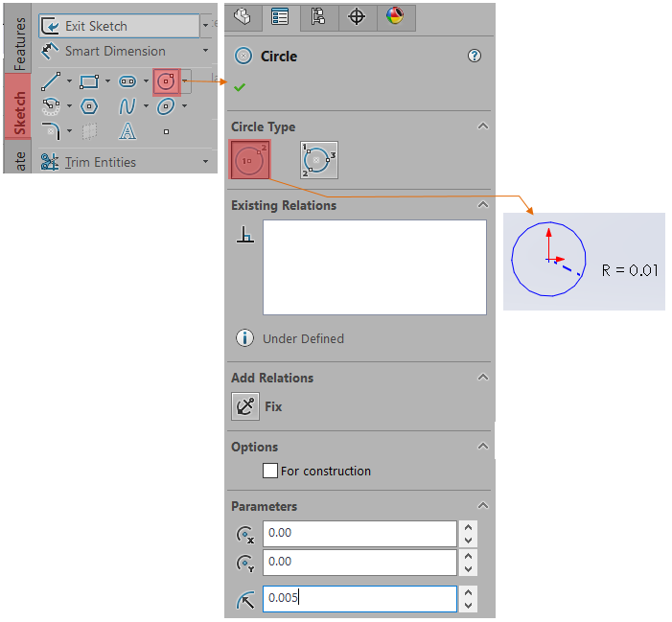The width and height of the screenshot is (672, 622).
Task: Select the Corner Rectangle tool
Action: [x=89, y=81]
